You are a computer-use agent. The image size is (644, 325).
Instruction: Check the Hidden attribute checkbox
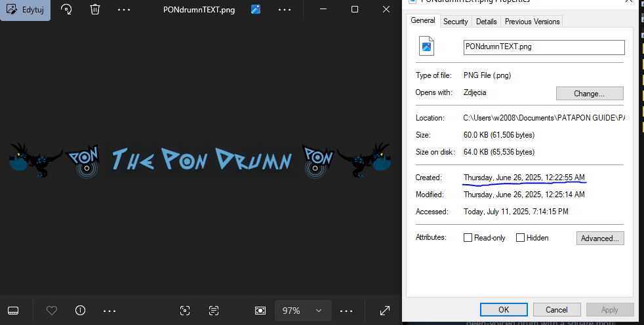pos(520,238)
